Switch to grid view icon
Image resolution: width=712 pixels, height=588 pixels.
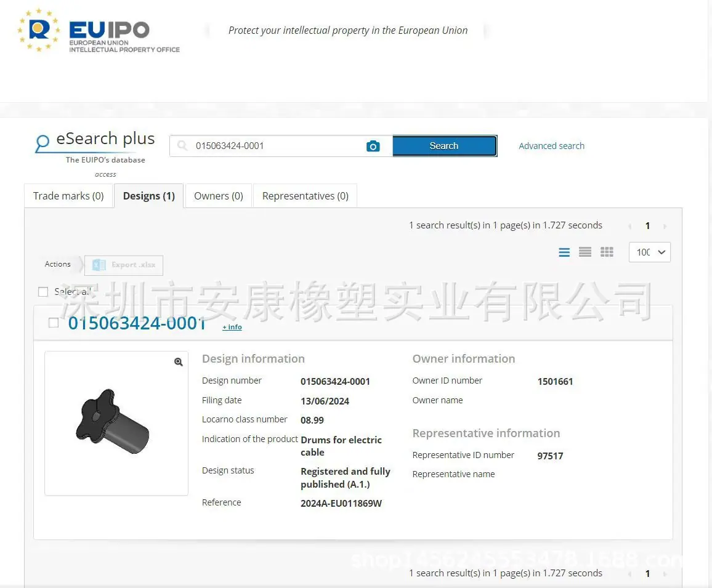[x=607, y=252]
